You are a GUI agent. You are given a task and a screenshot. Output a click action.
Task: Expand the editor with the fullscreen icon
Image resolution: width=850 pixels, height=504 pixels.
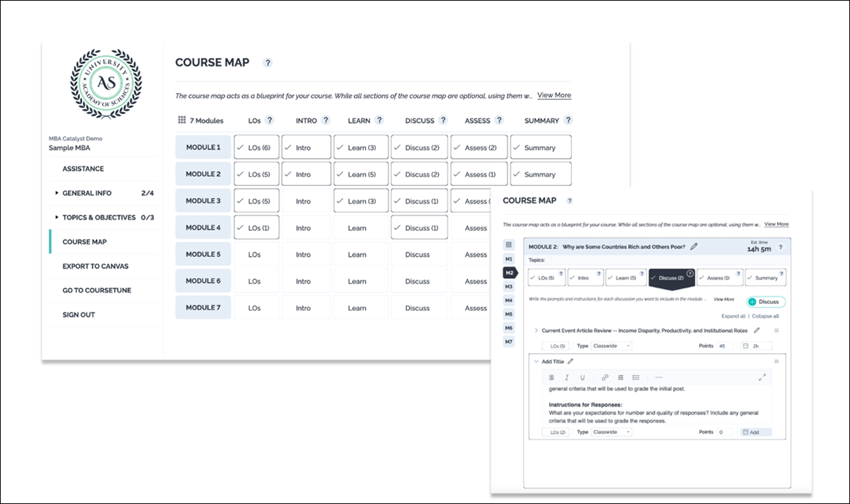(x=762, y=378)
